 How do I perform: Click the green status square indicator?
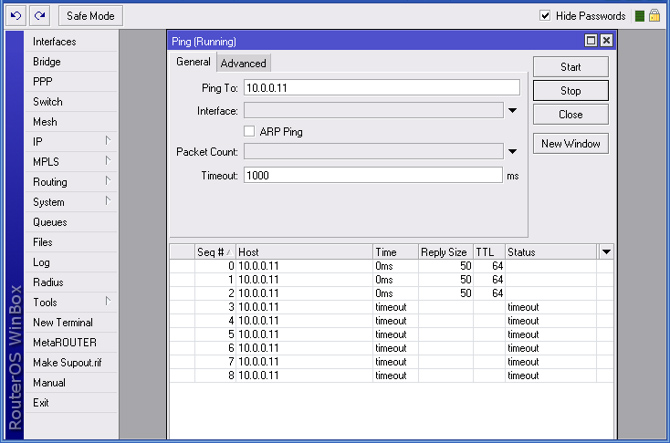click(x=639, y=16)
